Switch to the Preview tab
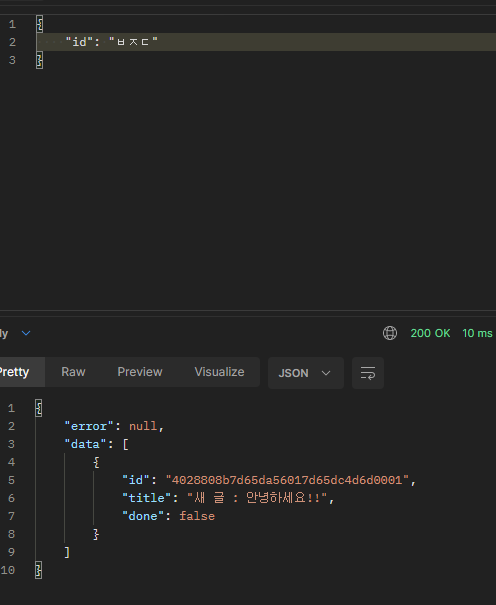 140,372
